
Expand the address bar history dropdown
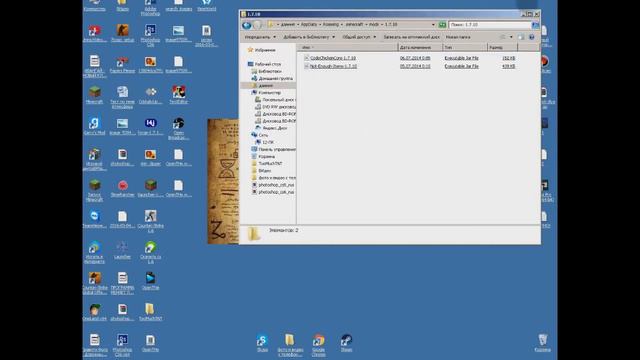(x=433, y=25)
